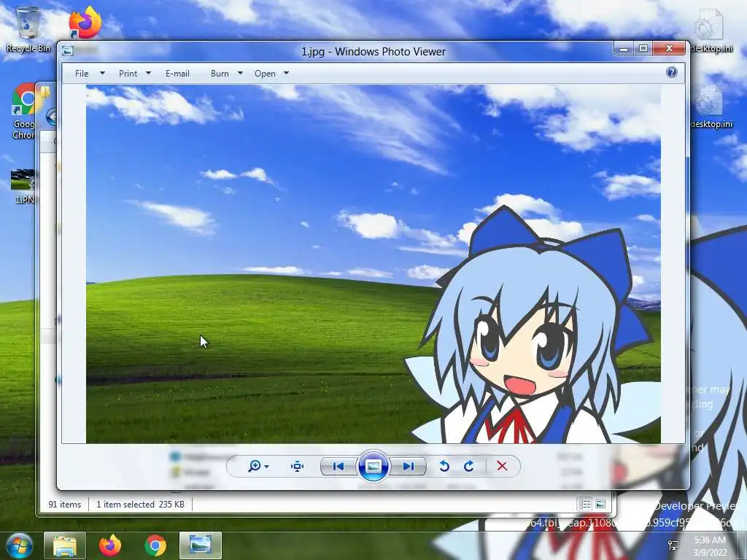Go to the next photo
The image size is (747, 560).
(x=408, y=466)
